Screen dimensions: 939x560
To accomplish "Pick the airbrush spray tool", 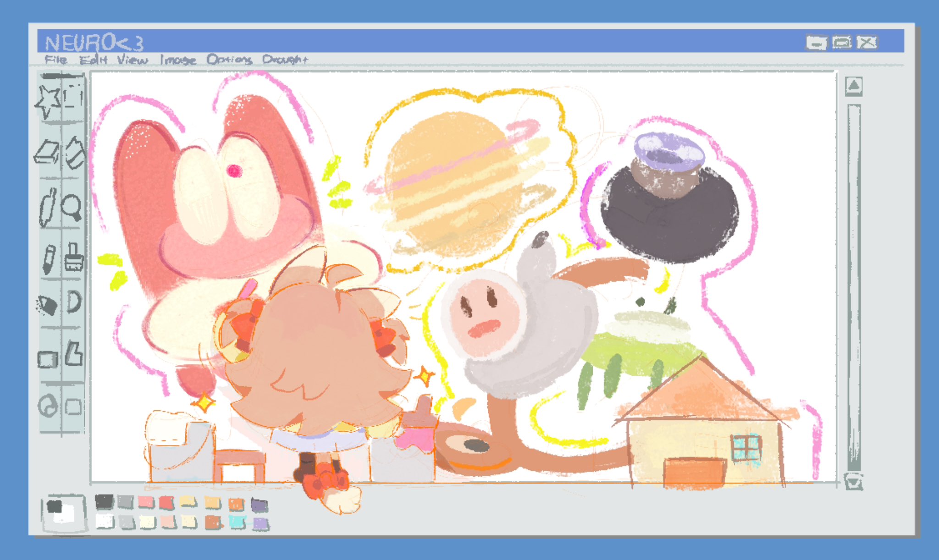I will point(47,305).
